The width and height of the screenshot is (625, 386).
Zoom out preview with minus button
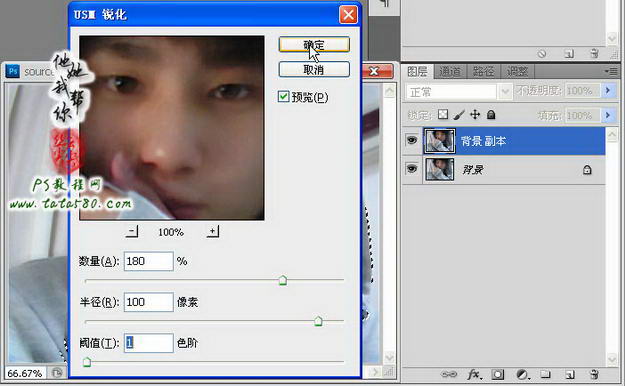[132, 231]
